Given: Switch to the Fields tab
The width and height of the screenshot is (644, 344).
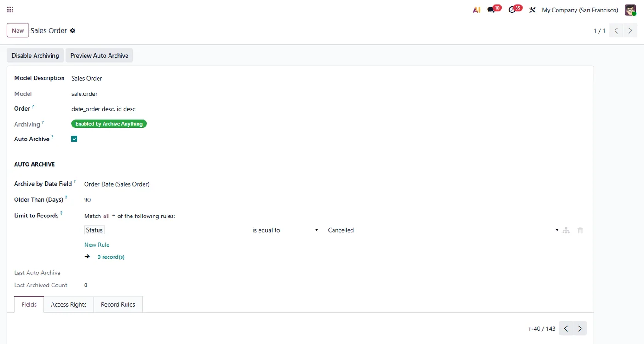Looking at the screenshot, I should click(29, 304).
